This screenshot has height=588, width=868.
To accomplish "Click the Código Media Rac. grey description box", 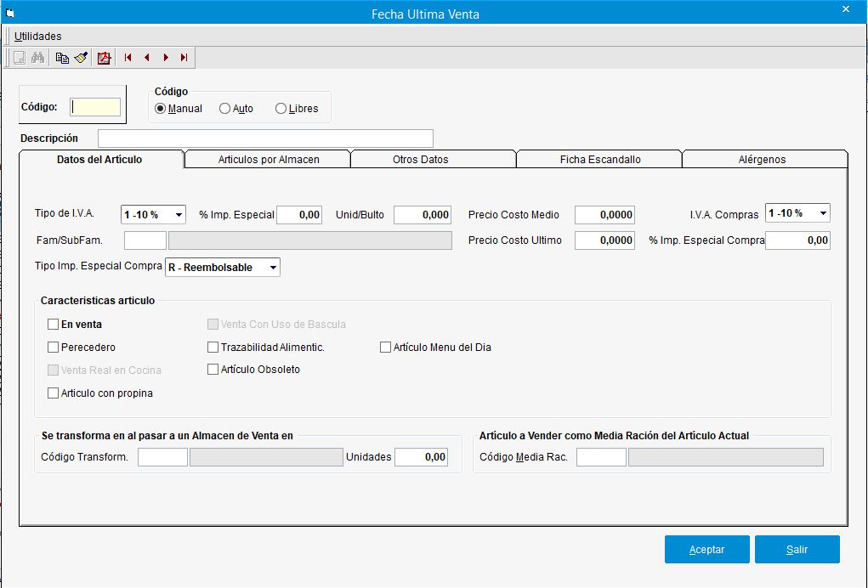I will tap(726, 457).
